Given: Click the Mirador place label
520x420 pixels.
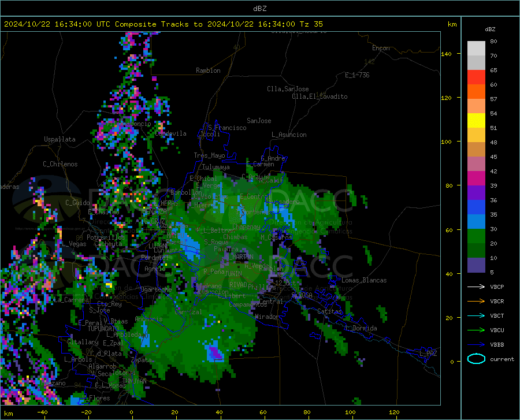Looking at the screenshot, I should [x=267, y=317].
